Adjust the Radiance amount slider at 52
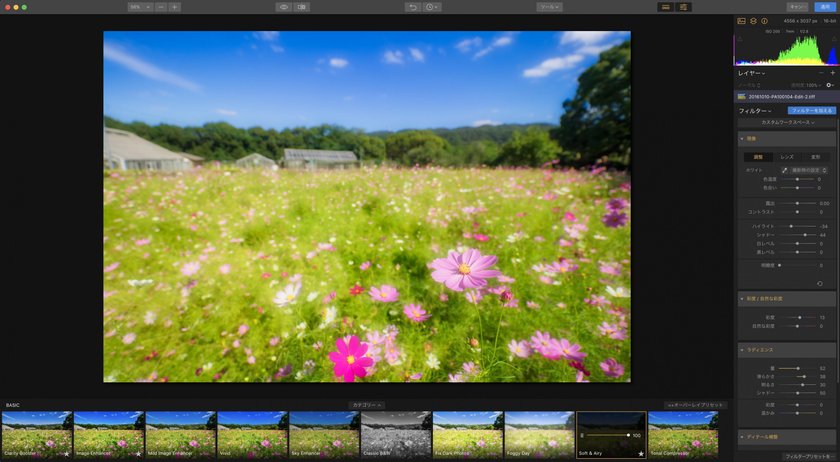 pyautogui.click(x=797, y=369)
